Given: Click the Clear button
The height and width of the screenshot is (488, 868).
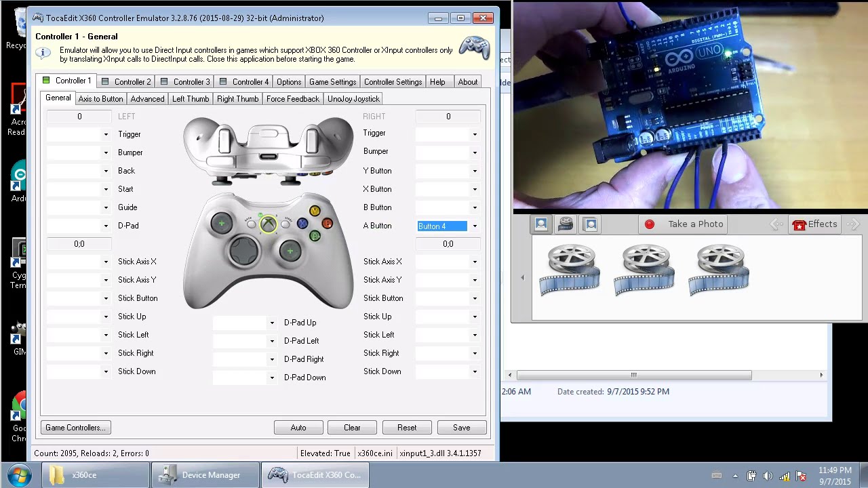Looking at the screenshot, I should pyautogui.click(x=352, y=428).
